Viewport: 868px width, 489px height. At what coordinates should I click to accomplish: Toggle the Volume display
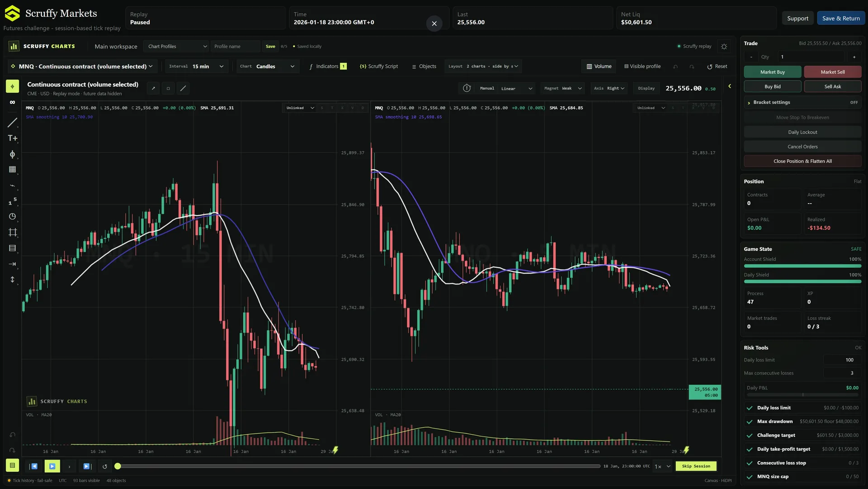(x=599, y=66)
